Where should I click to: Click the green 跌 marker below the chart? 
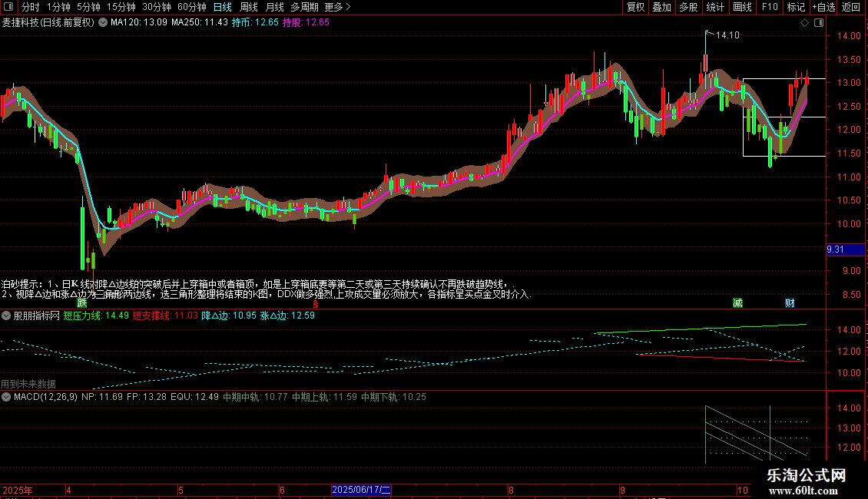click(82, 302)
